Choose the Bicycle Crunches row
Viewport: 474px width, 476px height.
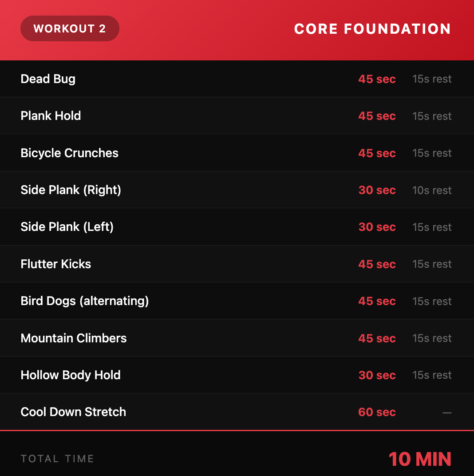237,153
